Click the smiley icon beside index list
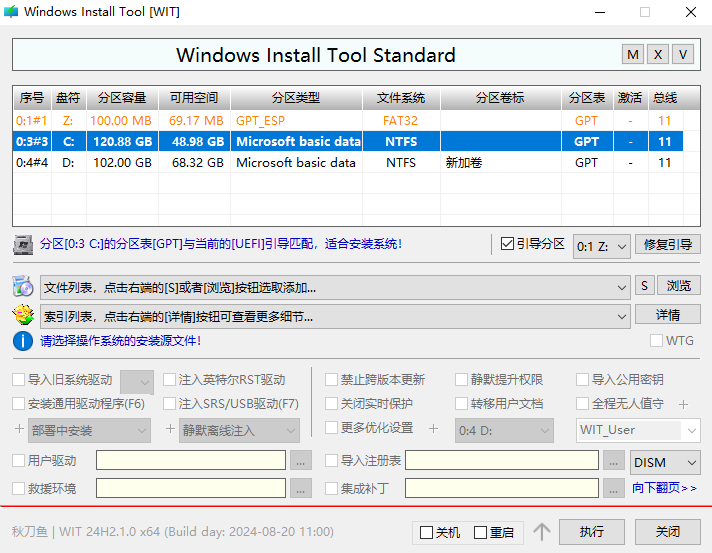The height and width of the screenshot is (553, 712). (x=23, y=315)
